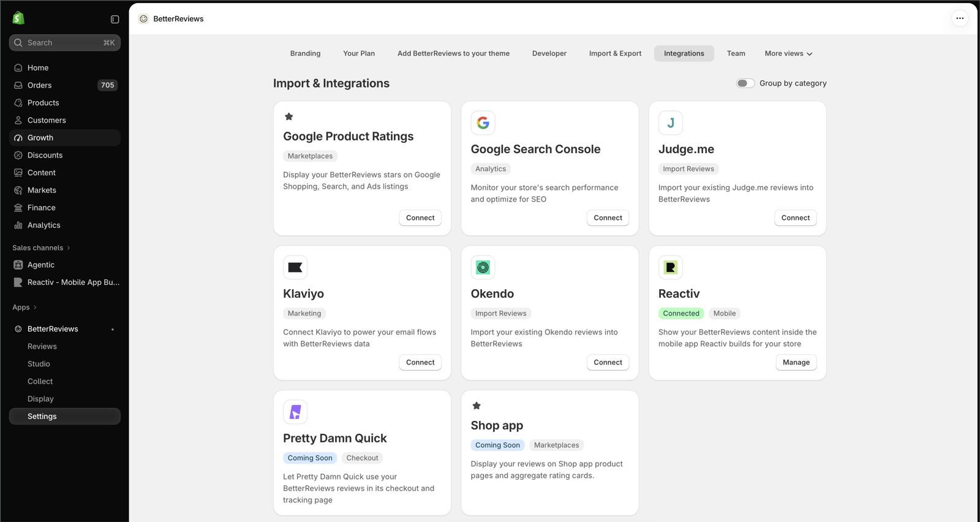
Task: Open the Developer tab
Action: tap(549, 53)
